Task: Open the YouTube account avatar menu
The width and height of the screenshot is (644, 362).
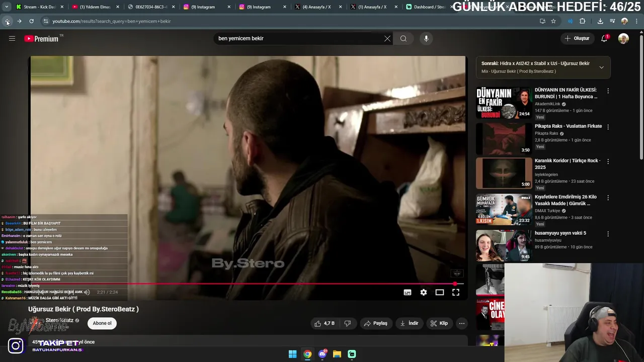Action: pyautogui.click(x=623, y=38)
